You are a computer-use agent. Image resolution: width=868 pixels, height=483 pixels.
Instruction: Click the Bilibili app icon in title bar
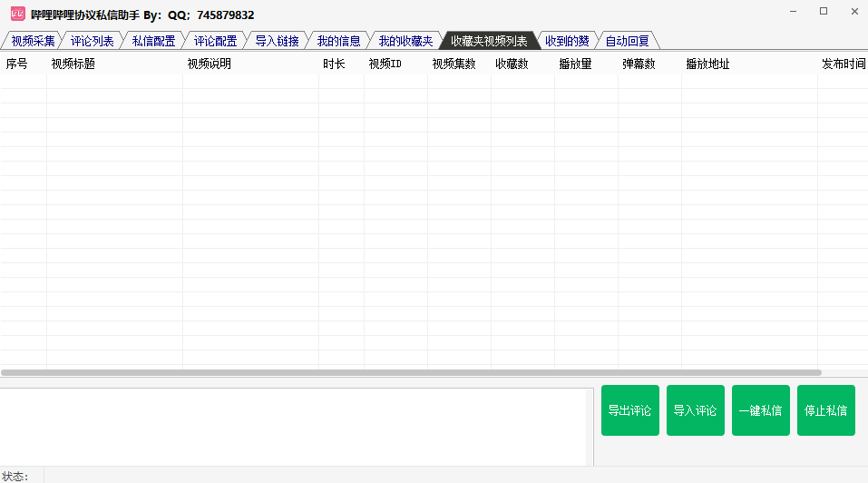(x=17, y=14)
